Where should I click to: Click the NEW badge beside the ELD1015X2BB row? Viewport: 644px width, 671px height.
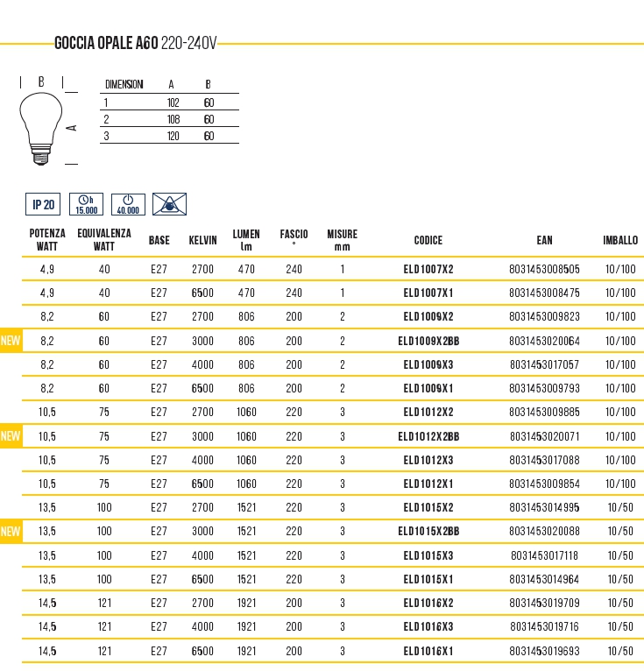pos(11,531)
